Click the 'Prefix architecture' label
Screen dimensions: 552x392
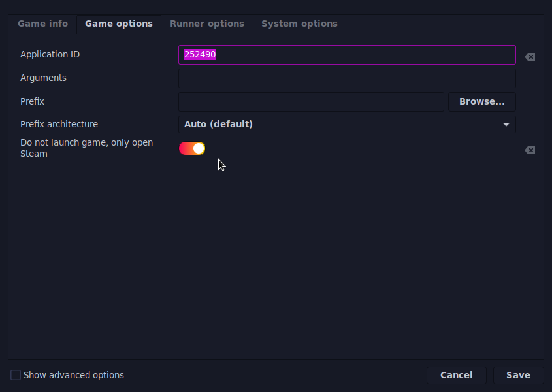coord(59,124)
